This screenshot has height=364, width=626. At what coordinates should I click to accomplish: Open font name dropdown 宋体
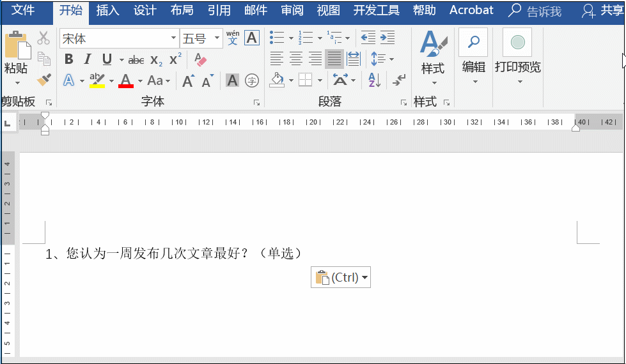pos(173,38)
